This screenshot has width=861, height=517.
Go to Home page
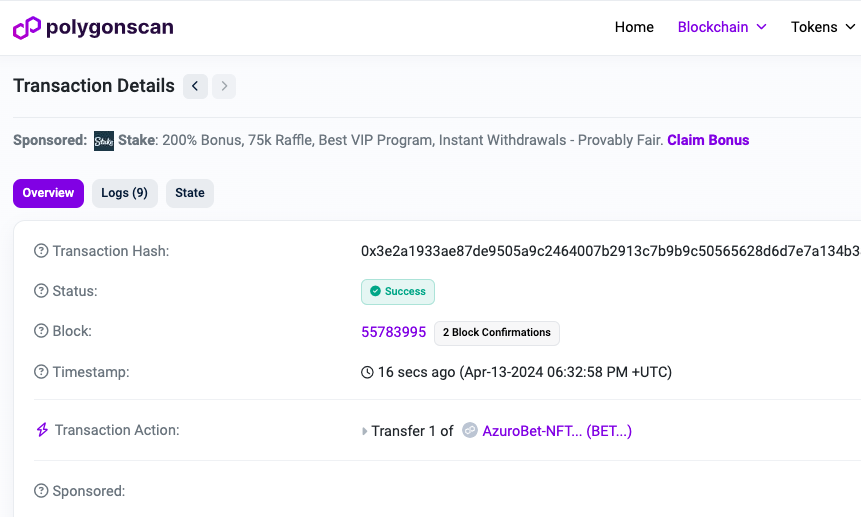tap(634, 27)
